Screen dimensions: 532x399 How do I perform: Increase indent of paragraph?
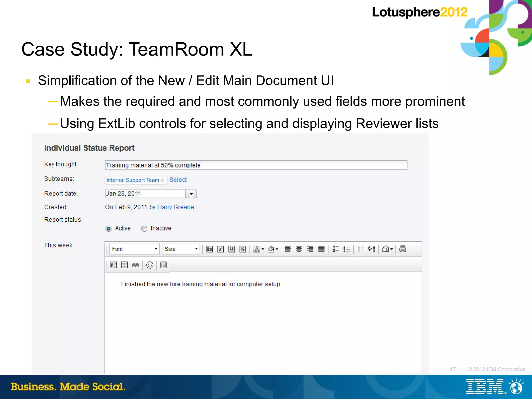pos(372,249)
